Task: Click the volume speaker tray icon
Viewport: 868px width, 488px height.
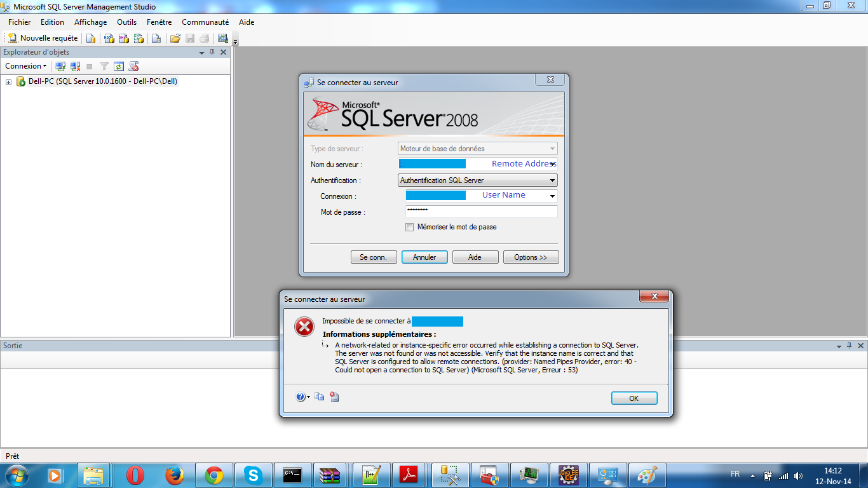Action: (798, 475)
